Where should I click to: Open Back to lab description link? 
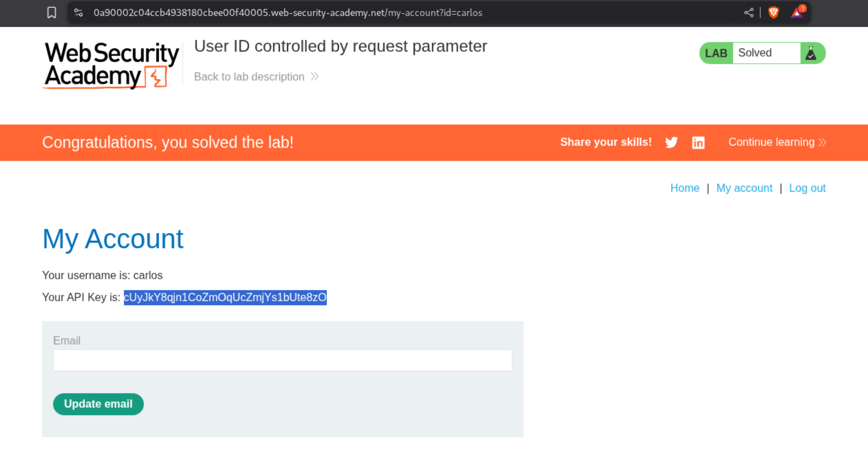tap(249, 76)
